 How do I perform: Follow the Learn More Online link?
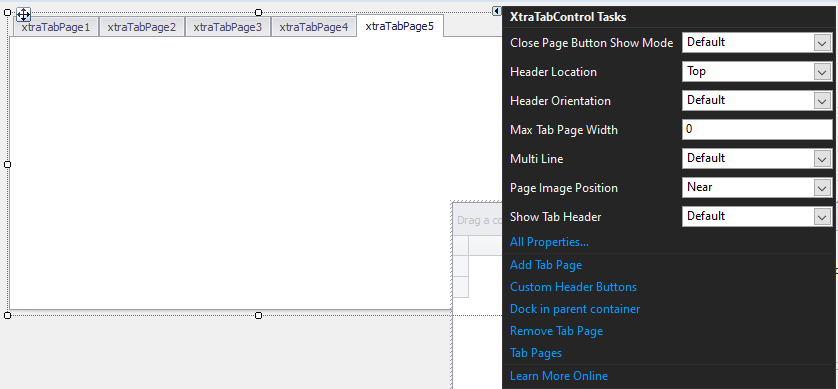(559, 376)
